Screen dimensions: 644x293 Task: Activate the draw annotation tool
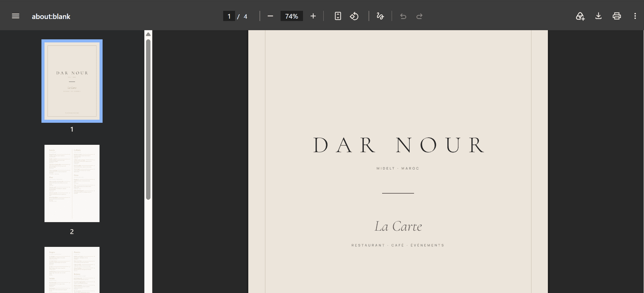point(380,16)
